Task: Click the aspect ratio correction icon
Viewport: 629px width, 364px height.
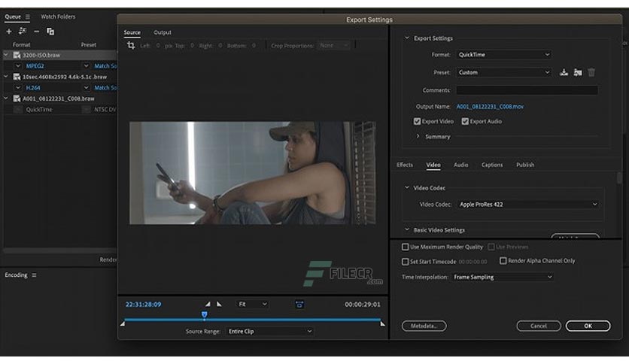Action: pos(299,305)
